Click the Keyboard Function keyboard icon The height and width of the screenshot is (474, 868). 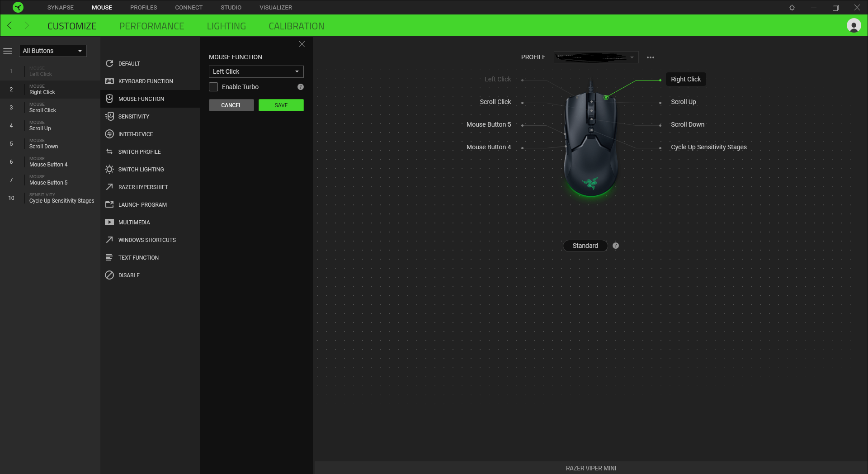coord(109,81)
